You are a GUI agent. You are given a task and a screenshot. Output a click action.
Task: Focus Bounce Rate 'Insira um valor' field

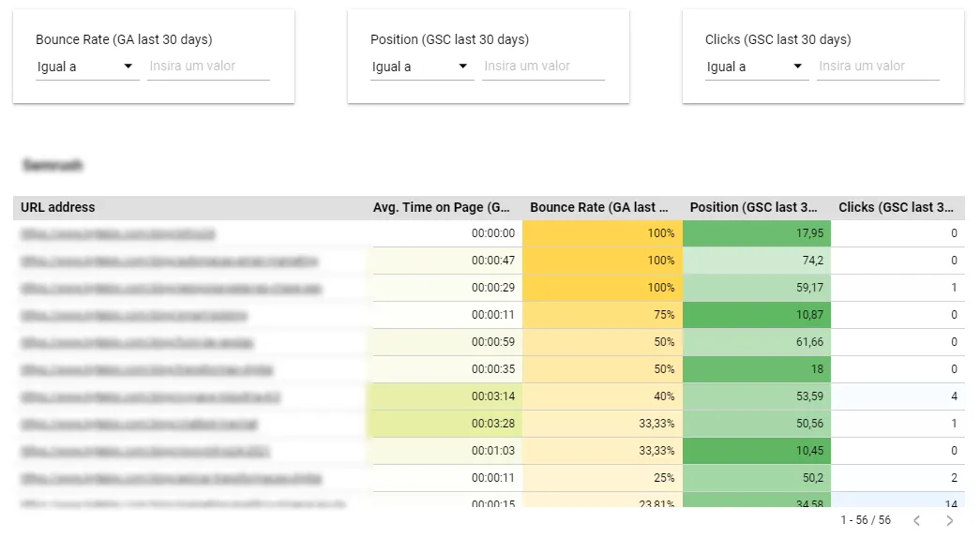click(x=209, y=67)
